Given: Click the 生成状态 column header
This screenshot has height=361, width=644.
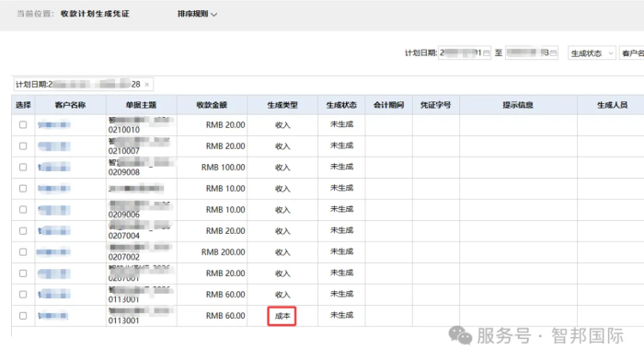Looking at the screenshot, I should pos(341,105).
